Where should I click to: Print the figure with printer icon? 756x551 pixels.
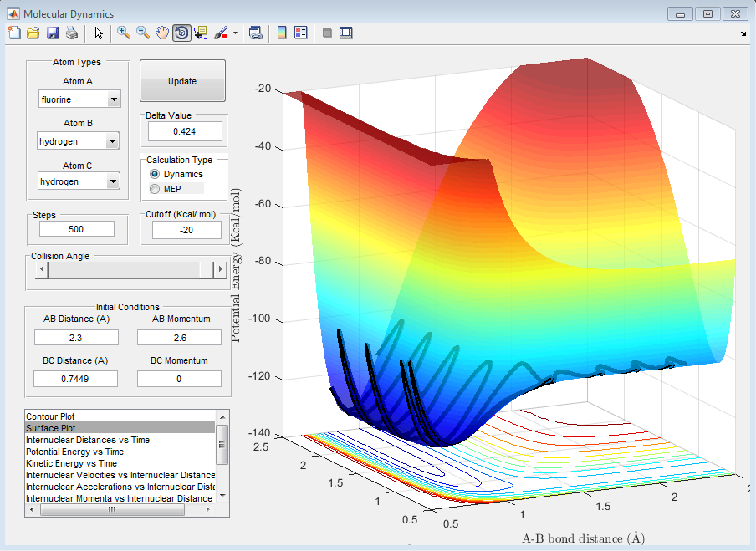72,33
